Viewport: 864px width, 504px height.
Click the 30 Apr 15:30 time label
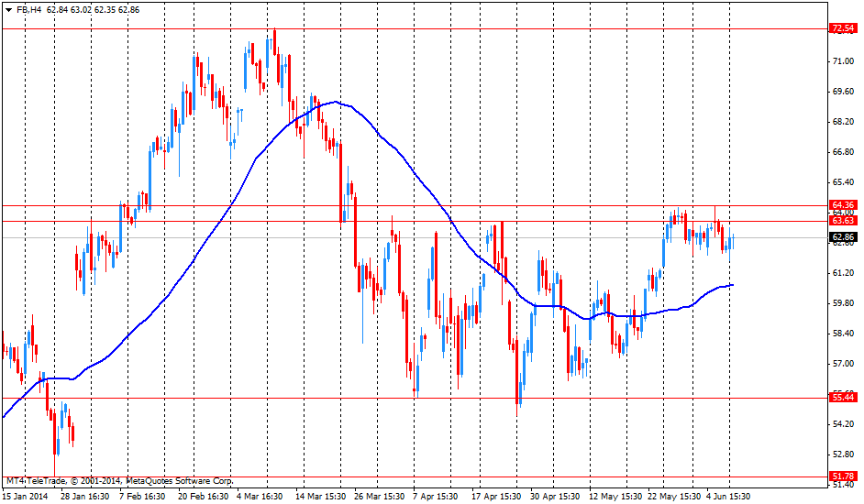(555, 497)
